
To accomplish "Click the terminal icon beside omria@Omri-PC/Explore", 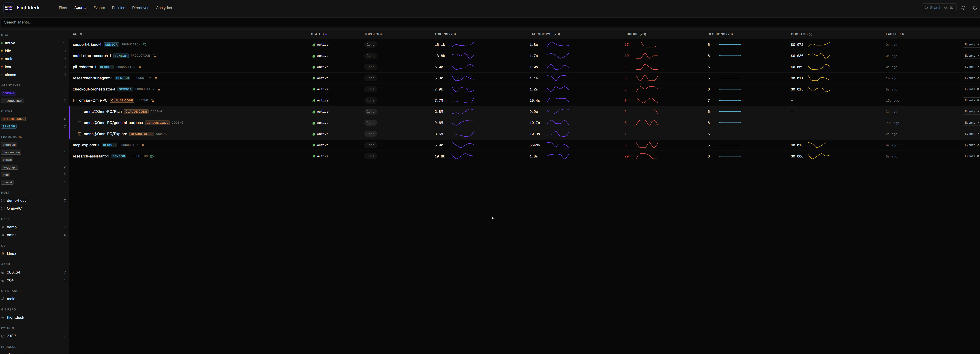I will (x=80, y=134).
